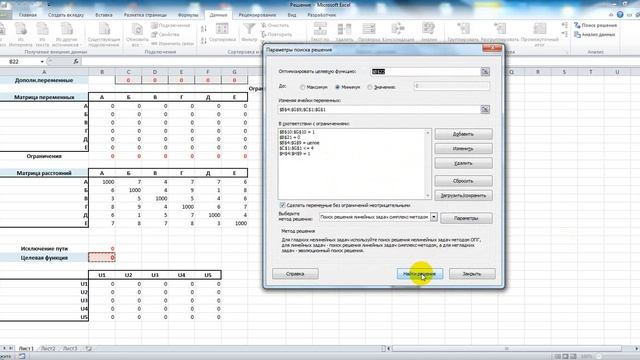Open Проверка данных icon
Screen dimensions: 640x360
tap(369, 32)
